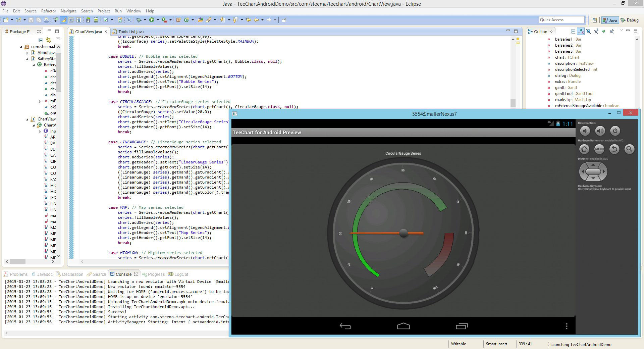Image resolution: width=644 pixels, height=349 pixels.
Task: Click the Debug bug icon in toolbar
Action: click(139, 20)
